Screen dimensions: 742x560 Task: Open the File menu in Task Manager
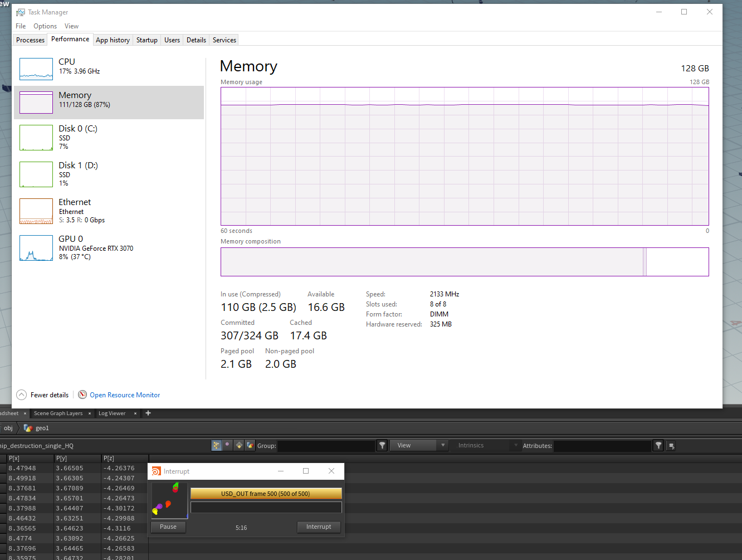[x=21, y=26]
